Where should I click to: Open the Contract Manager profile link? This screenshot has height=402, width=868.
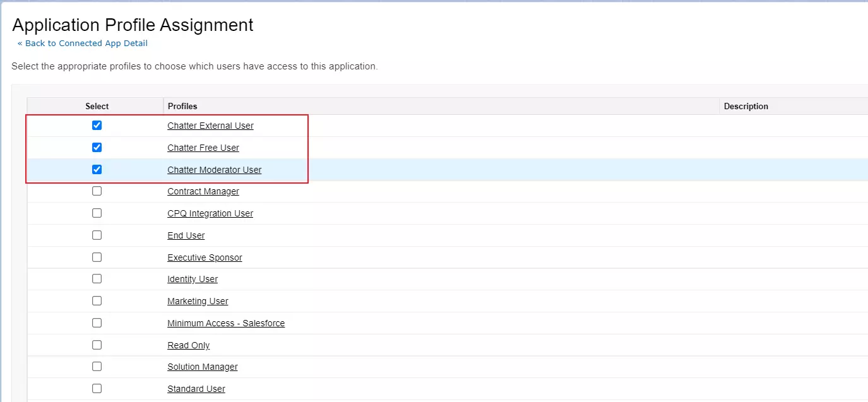tap(203, 191)
